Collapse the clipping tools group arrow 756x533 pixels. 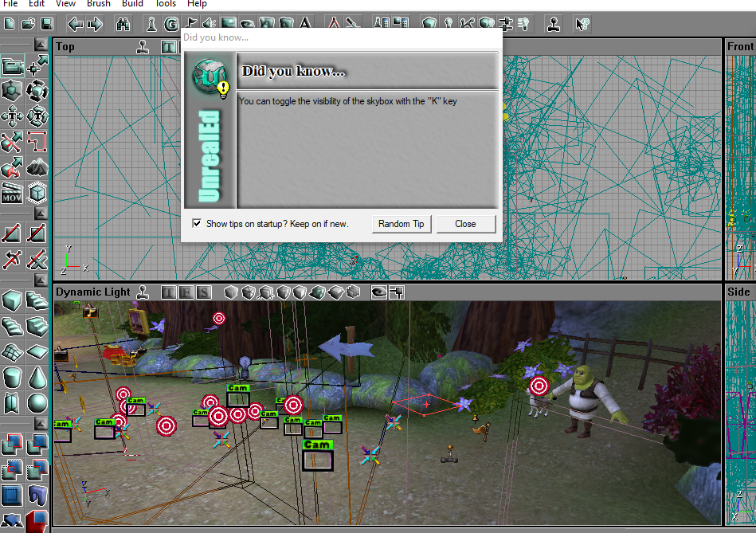point(41,214)
